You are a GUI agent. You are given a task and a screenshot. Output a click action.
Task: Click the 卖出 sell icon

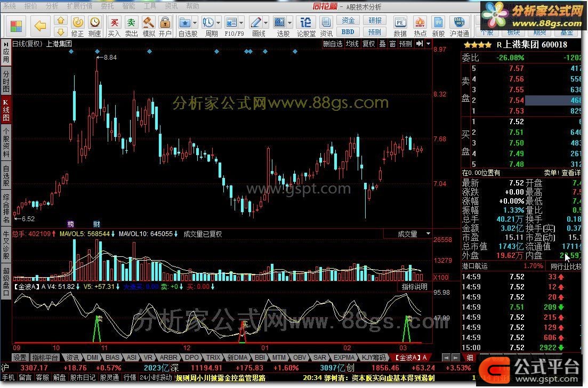[x=131, y=26]
